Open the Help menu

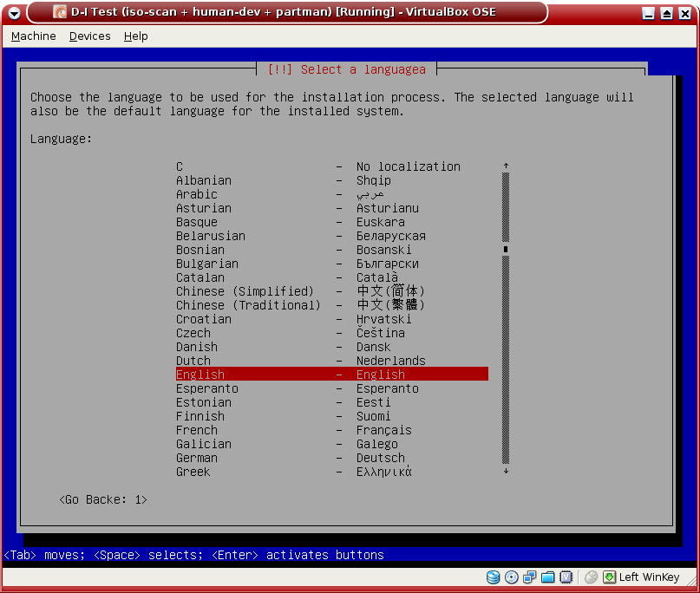tap(136, 36)
